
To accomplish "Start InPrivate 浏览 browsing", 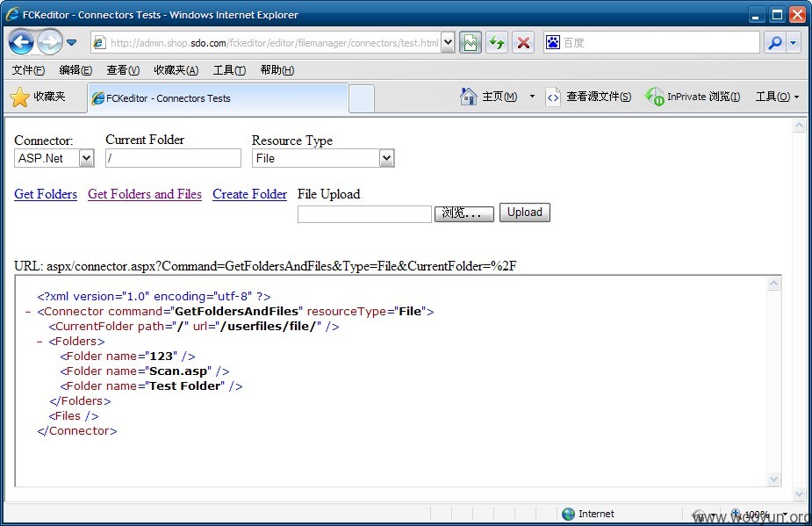I will point(693,97).
